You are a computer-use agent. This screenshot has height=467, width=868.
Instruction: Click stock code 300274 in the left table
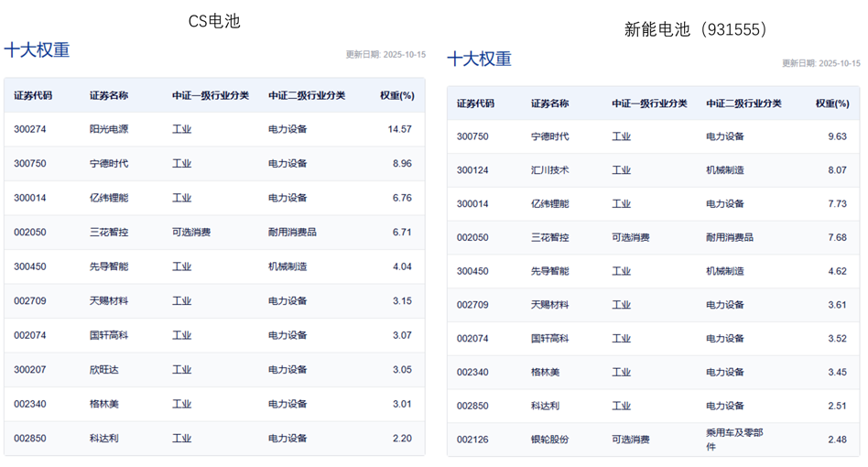(x=29, y=129)
